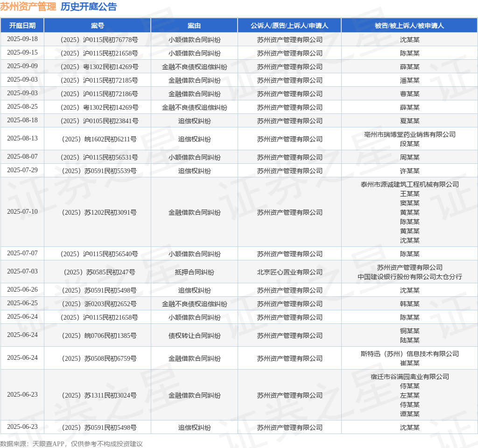Click defendant 曹某某
Screen dimensions: 478x448
point(410,94)
